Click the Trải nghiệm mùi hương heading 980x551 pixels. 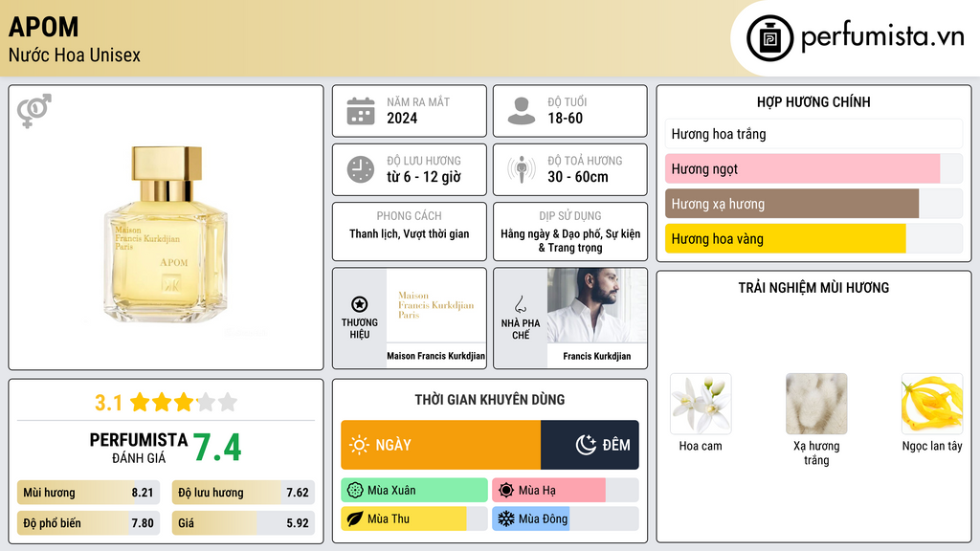813,288
